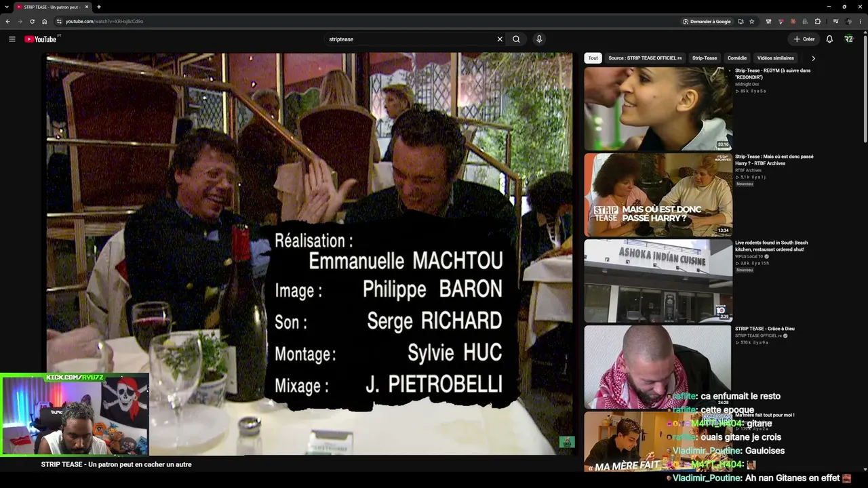Select the 'Tout' filter chip
The image size is (868, 488).
pyautogui.click(x=593, y=58)
